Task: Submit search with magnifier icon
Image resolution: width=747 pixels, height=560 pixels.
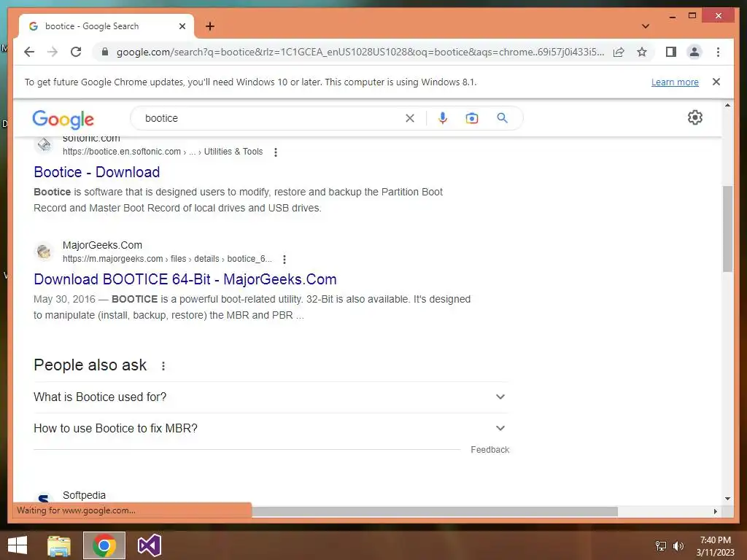Action: point(502,118)
